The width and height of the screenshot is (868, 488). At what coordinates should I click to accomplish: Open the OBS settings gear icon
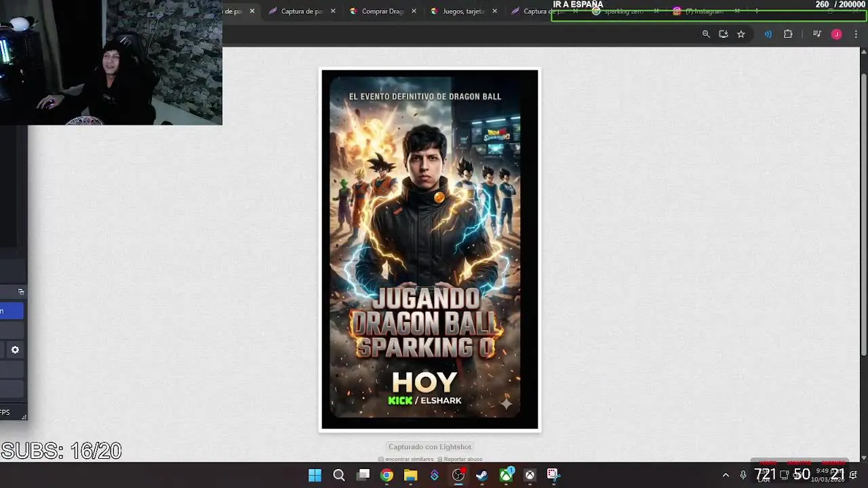click(x=15, y=350)
